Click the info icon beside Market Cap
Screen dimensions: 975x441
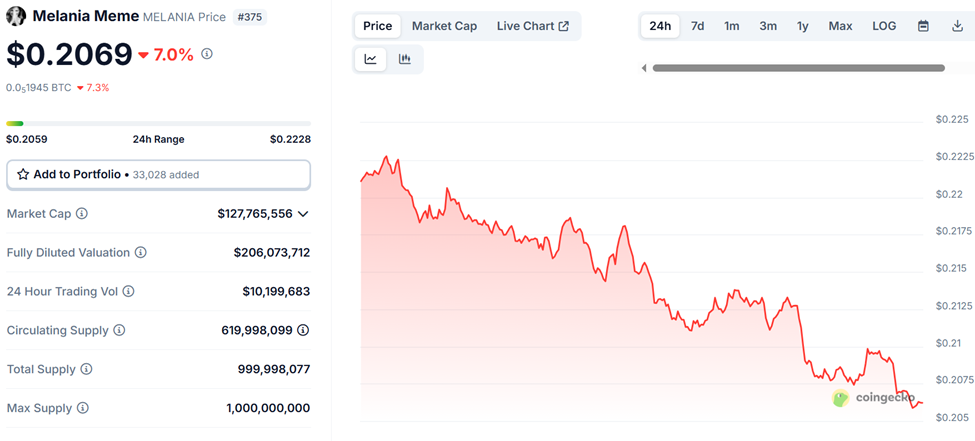click(x=82, y=214)
